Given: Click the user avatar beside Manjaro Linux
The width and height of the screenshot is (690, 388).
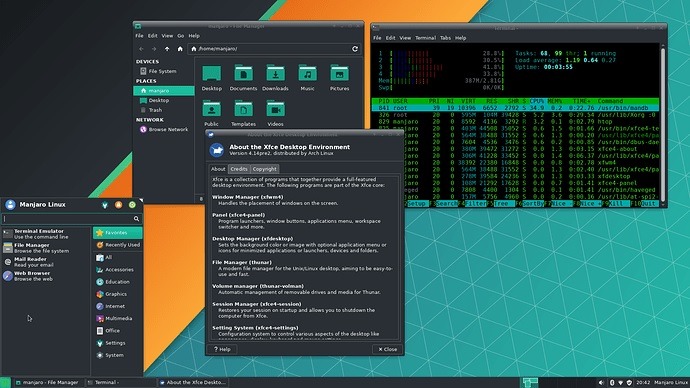Looking at the screenshot, I should [x=10, y=205].
